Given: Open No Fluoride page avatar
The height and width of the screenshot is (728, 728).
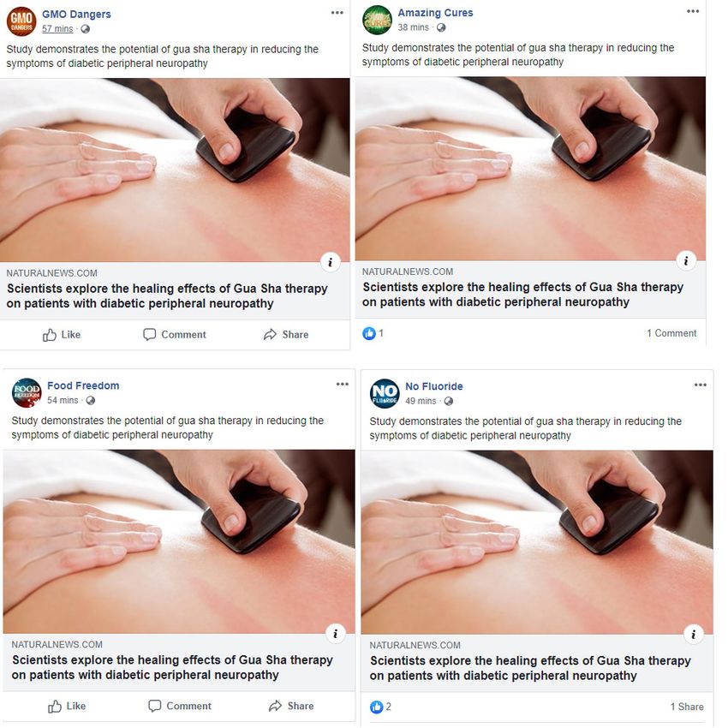Looking at the screenshot, I should (385, 394).
